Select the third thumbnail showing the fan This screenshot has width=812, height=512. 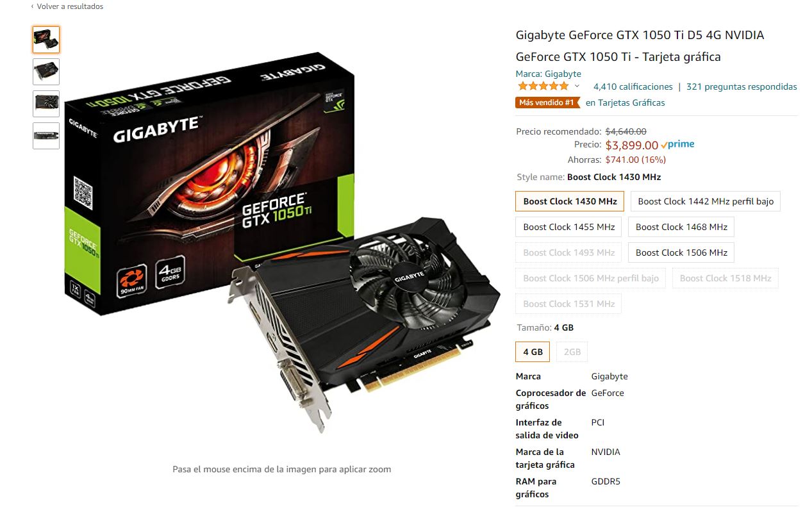tap(46, 104)
